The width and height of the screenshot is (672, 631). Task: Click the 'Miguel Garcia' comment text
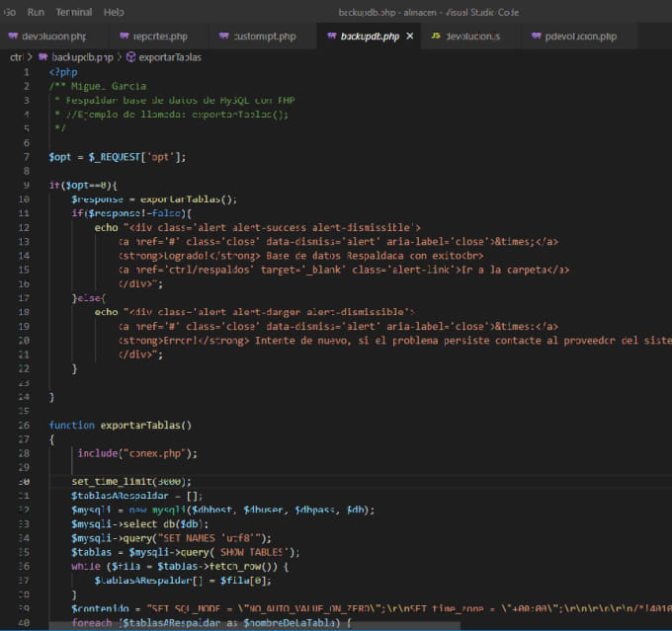[109, 86]
